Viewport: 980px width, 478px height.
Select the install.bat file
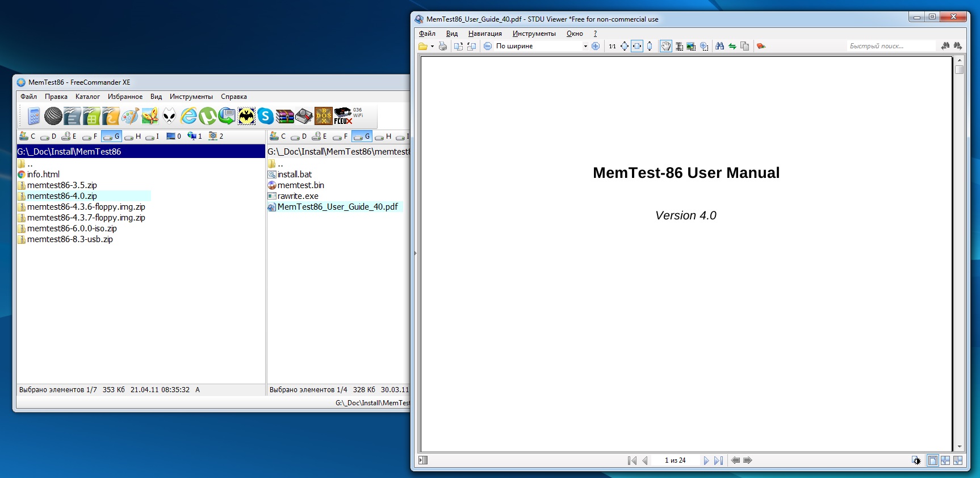click(294, 174)
